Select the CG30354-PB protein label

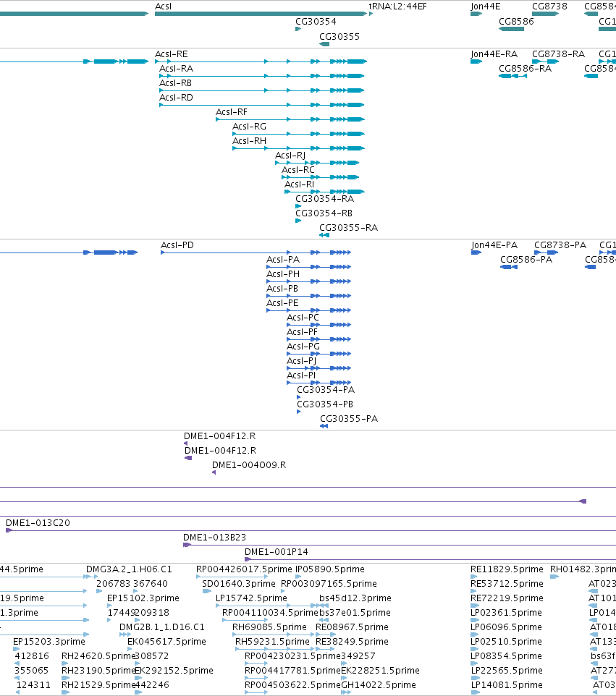pyautogui.click(x=325, y=404)
